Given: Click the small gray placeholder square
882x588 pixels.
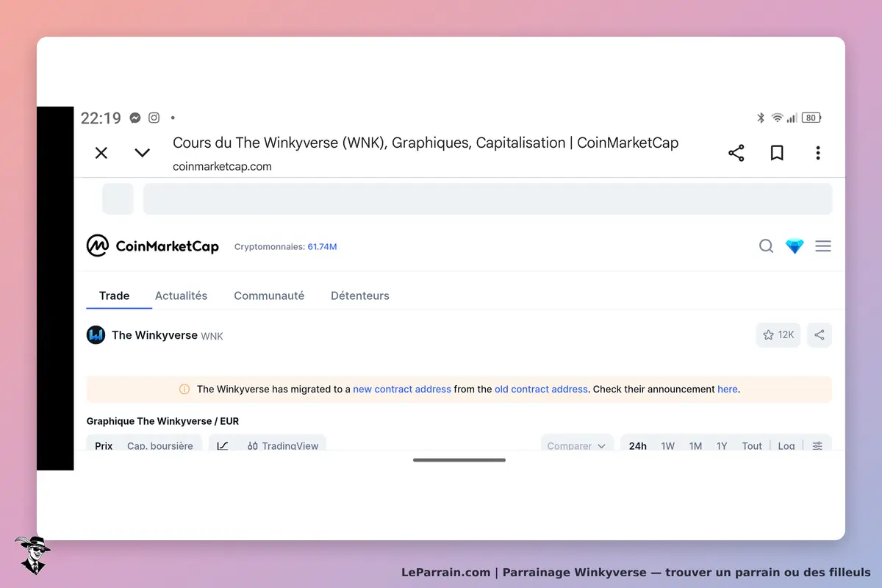Looking at the screenshot, I should (118, 199).
